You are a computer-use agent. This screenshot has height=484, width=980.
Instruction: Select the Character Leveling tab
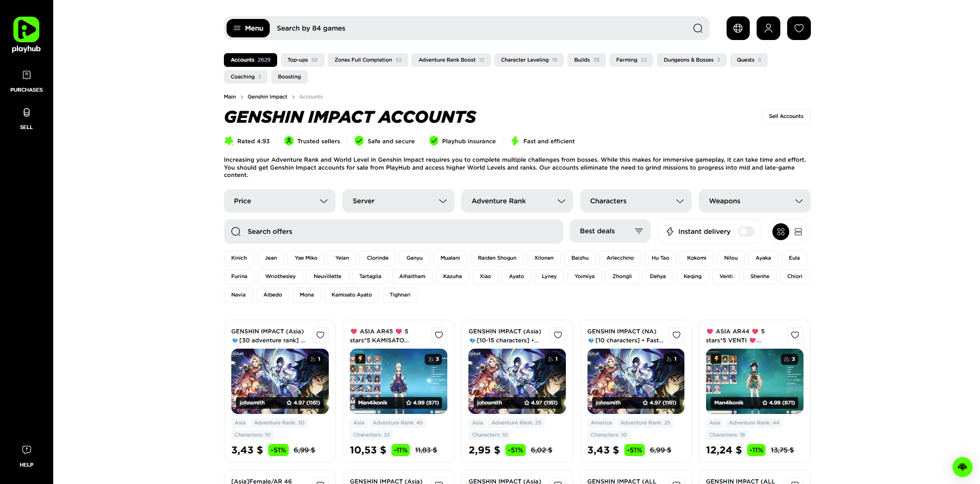528,60
